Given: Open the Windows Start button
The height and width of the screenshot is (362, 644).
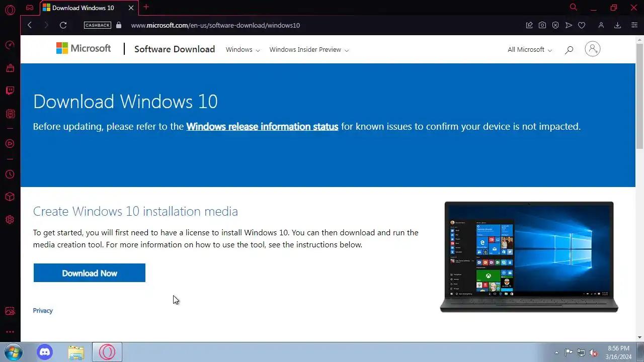Looking at the screenshot, I should click(x=13, y=352).
